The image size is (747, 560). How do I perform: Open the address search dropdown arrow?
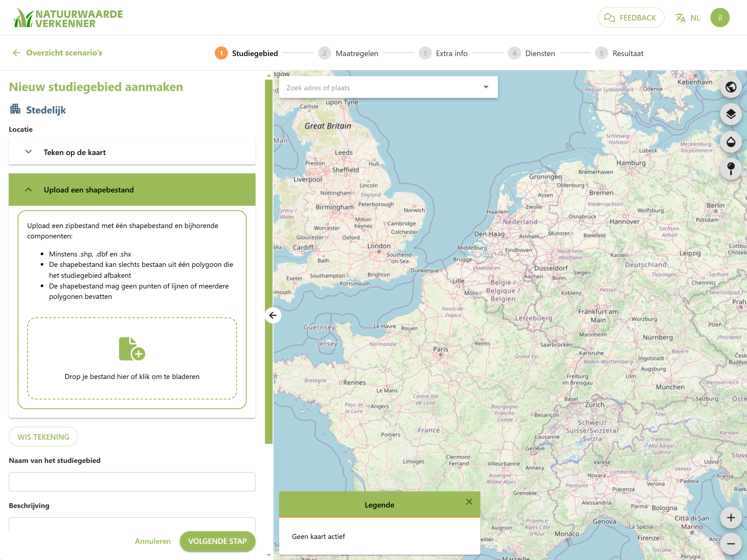[x=486, y=87]
